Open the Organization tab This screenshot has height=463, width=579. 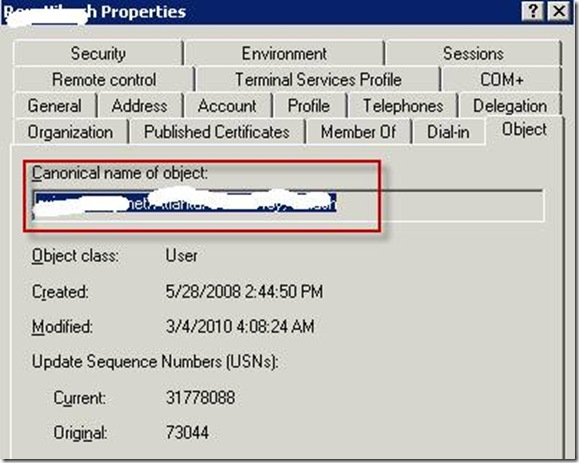(70, 132)
